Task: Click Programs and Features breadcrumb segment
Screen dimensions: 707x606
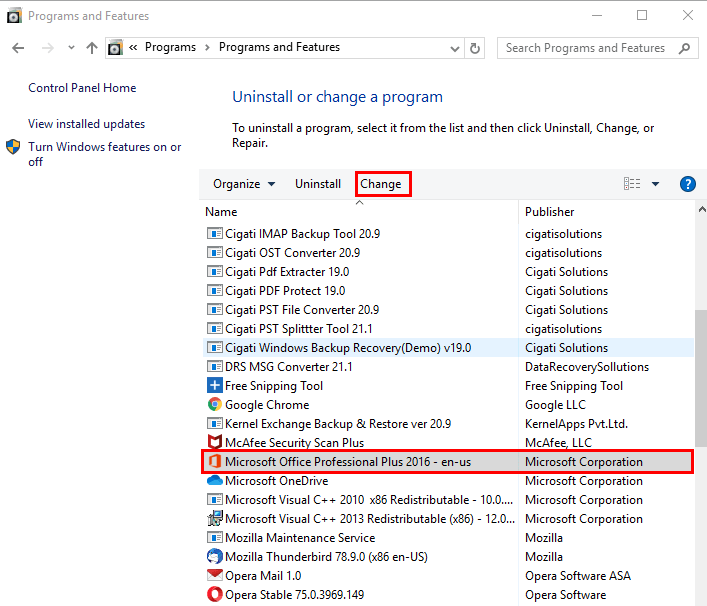Action: point(280,47)
